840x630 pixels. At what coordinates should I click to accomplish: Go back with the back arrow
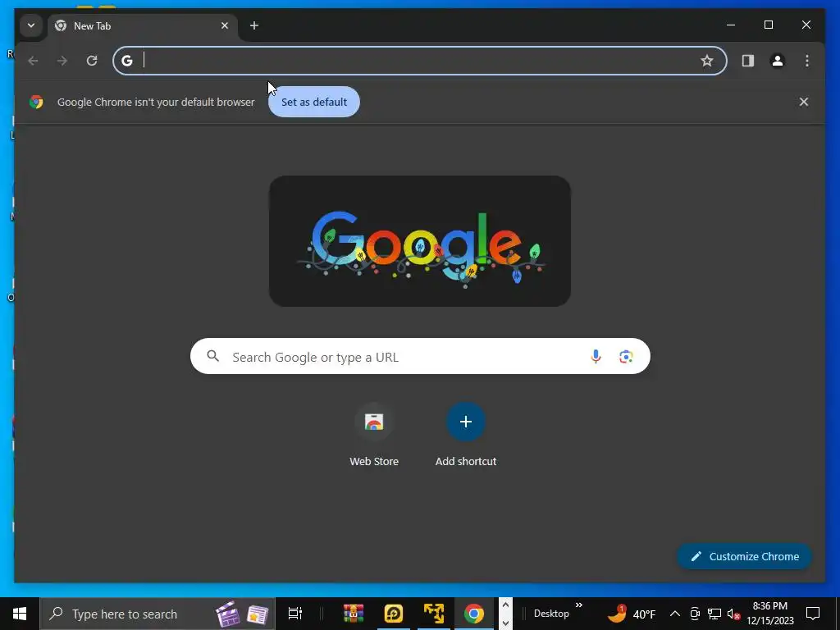point(33,61)
